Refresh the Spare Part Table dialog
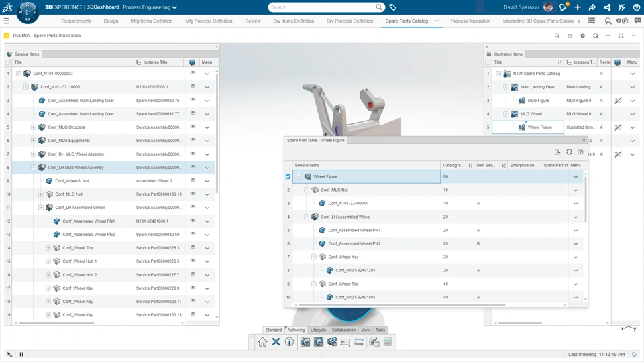This screenshot has height=362, width=644. pyautogui.click(x=569, y=152)
